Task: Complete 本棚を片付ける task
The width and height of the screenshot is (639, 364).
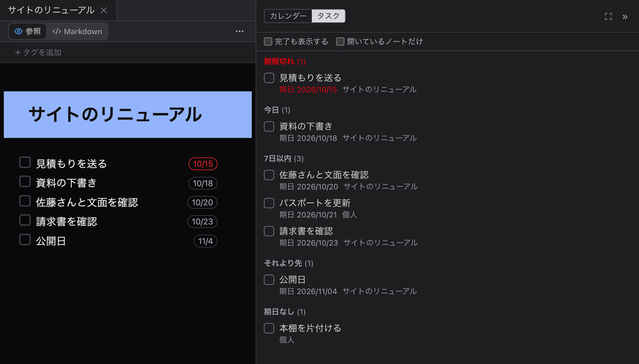Action: coord(269,329)
